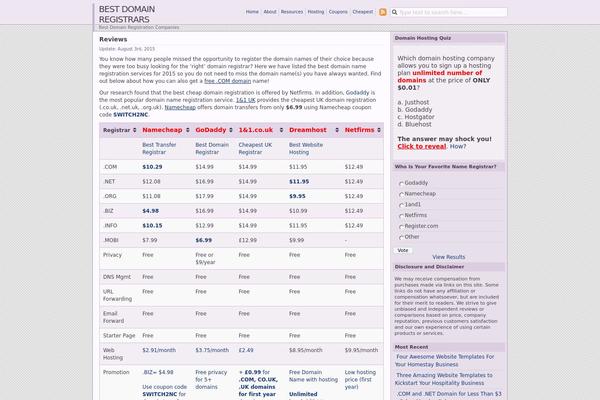Screen dimensions: 600x400
Task: Click Dreamhost .NET price $11.95
Action: click(x=299, y=182)
